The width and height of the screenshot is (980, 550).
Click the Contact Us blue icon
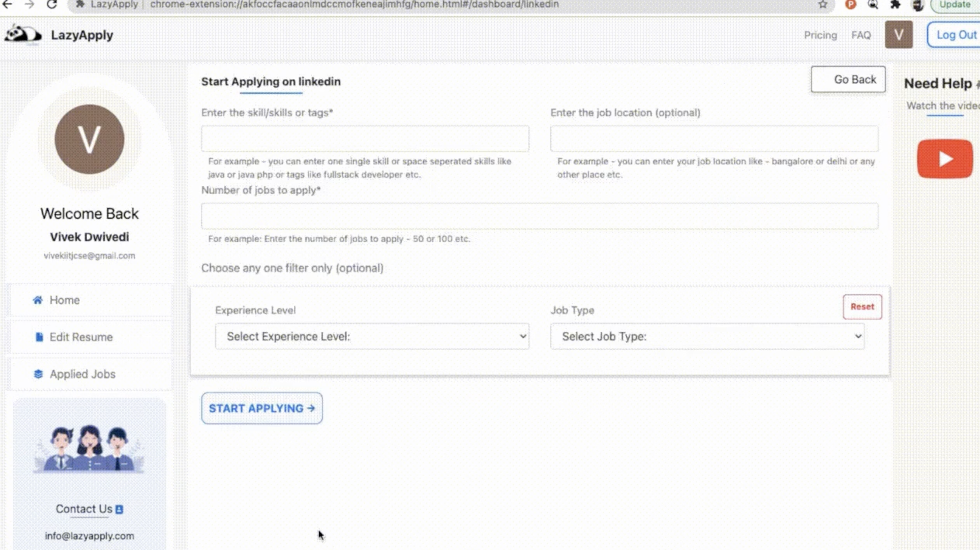(119, 509)
